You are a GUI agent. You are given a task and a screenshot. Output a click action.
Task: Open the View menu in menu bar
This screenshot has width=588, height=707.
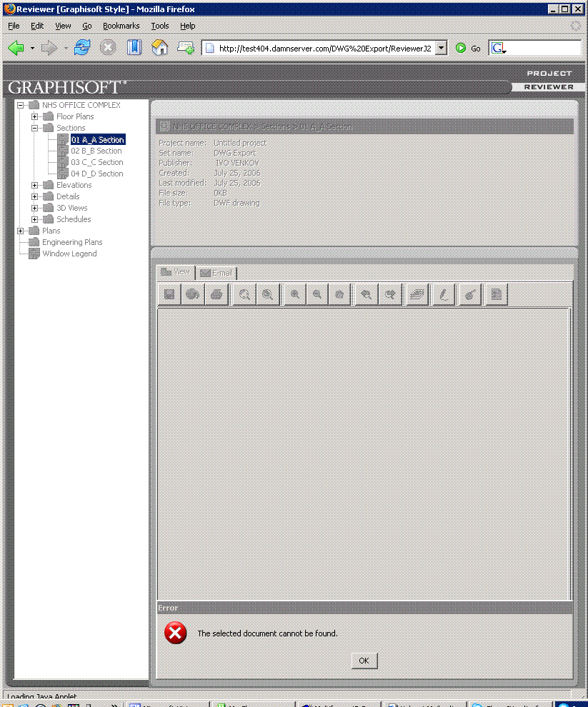tap(63, 26)
